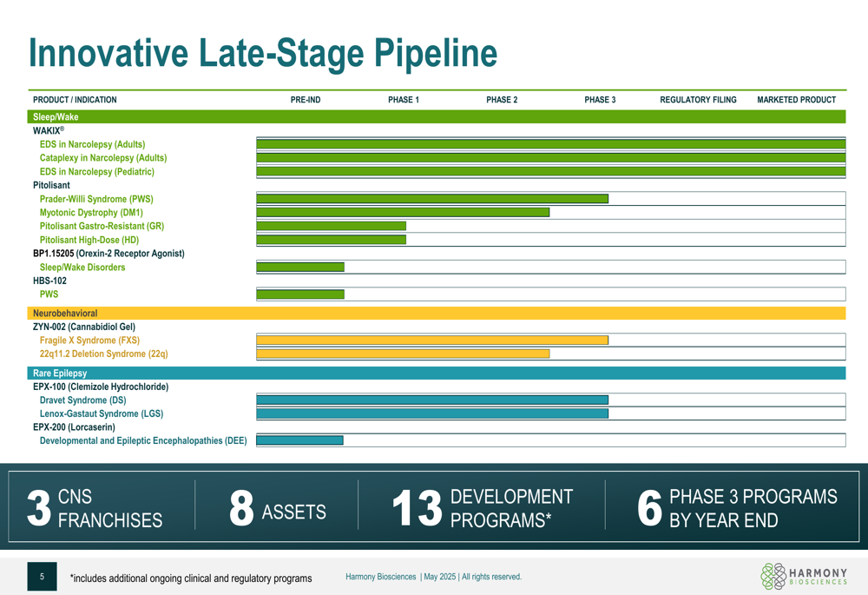Click Myotonic Dystrophy (DM1) indication label
This screenshot has width=868, height=595.
[x=91, y=212]
